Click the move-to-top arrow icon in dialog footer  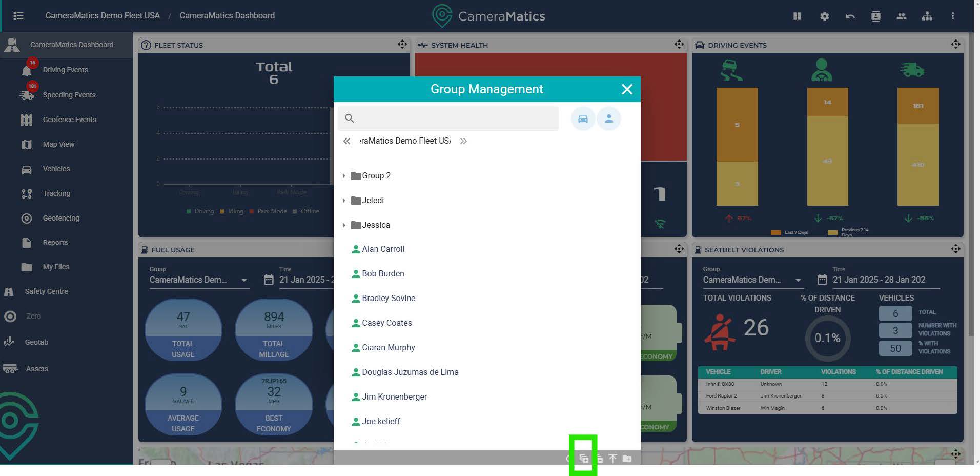pyautogui.click(x=612, y=458)
